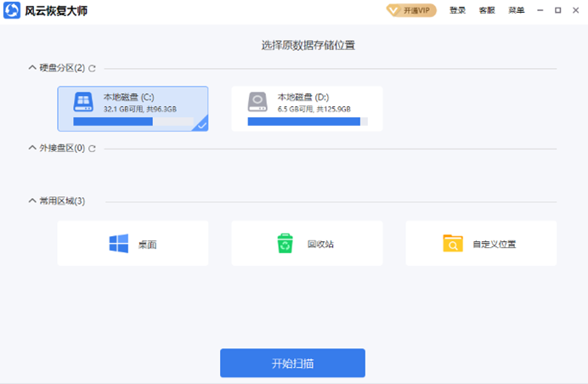The image size is (588, 384).
Task: Collapse the 硬盘分区(2) section
Action: click(x=32, y=67)
